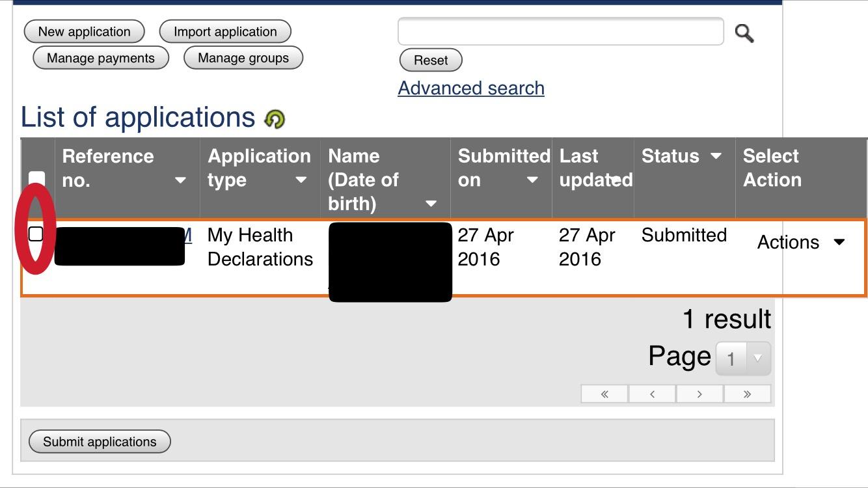This screenshot has height=488, width=868.
Task: Tick the checkbox for the My Health Declarations row
Action: coord(36,234)
